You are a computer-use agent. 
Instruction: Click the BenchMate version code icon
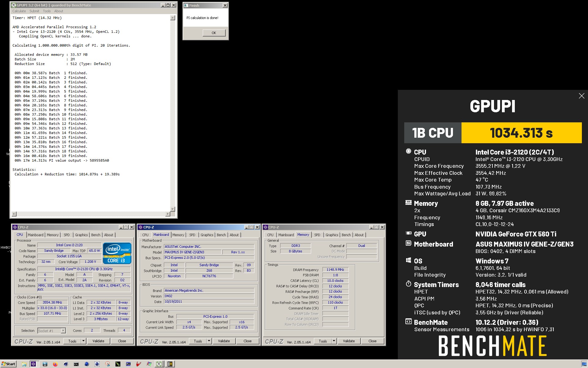[x=409, y=321]
